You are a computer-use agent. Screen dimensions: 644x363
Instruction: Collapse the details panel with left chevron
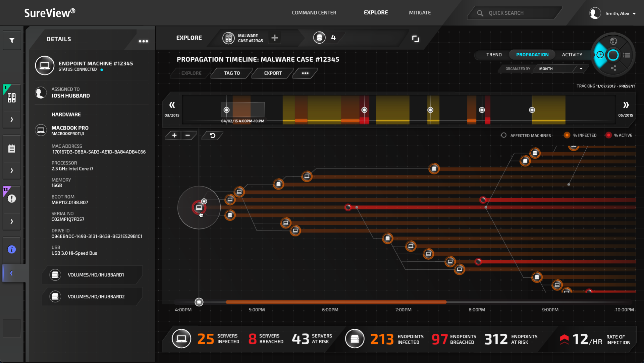[12, 273]
